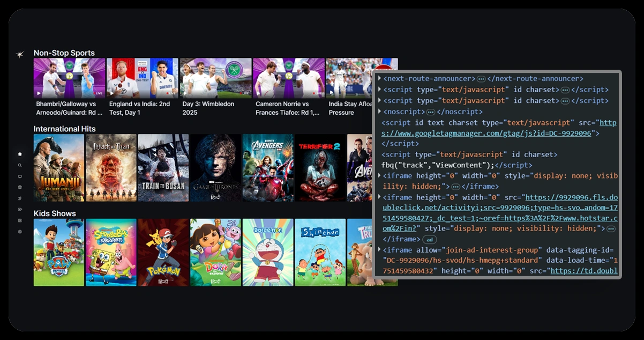
Task: Click play icon on Bhambri/Galloway thumbnail
Action: [39, 93]
